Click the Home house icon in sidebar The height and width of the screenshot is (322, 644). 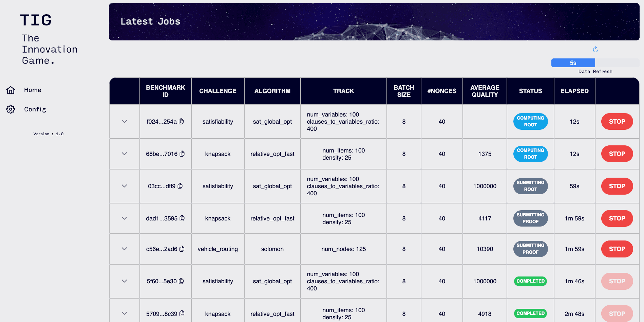pos(11,90)
